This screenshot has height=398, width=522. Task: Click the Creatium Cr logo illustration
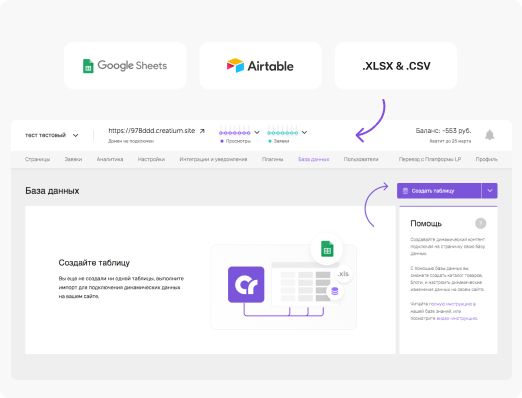click(246, 284)
